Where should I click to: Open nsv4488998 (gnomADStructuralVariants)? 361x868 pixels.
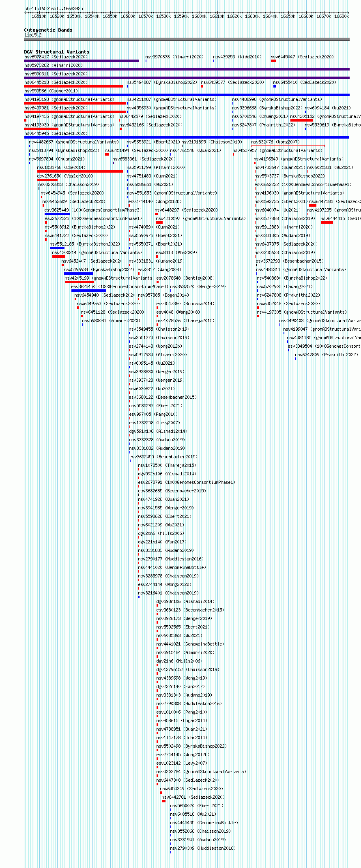277,100
